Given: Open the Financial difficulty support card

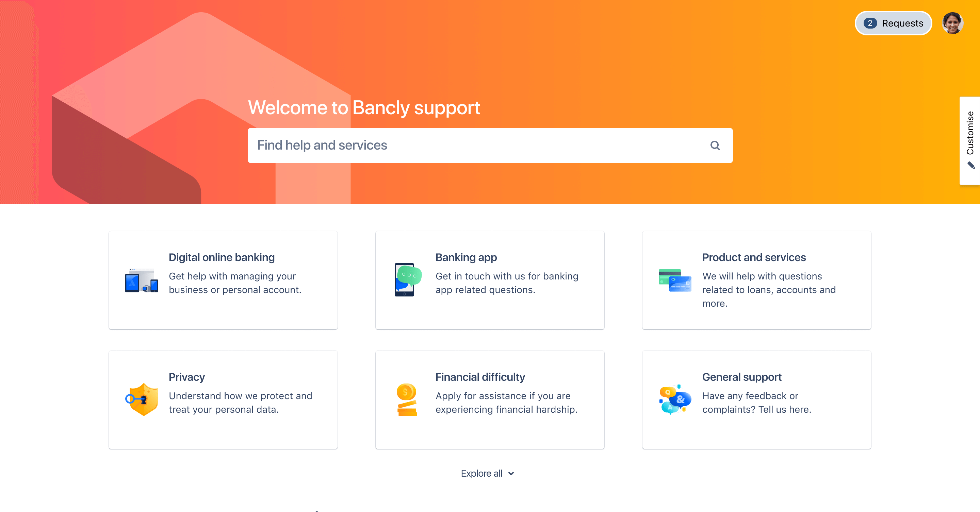Looking at the screenshot, I should pyautogui.click(x=490, y=400).
